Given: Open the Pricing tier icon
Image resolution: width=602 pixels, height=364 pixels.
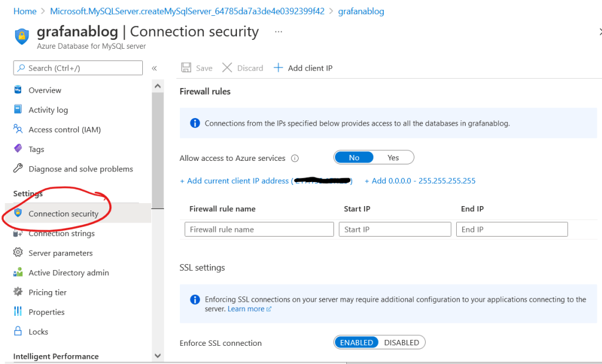Looking at the screenshot, I should pyautogui.click(x=18, y=292).
